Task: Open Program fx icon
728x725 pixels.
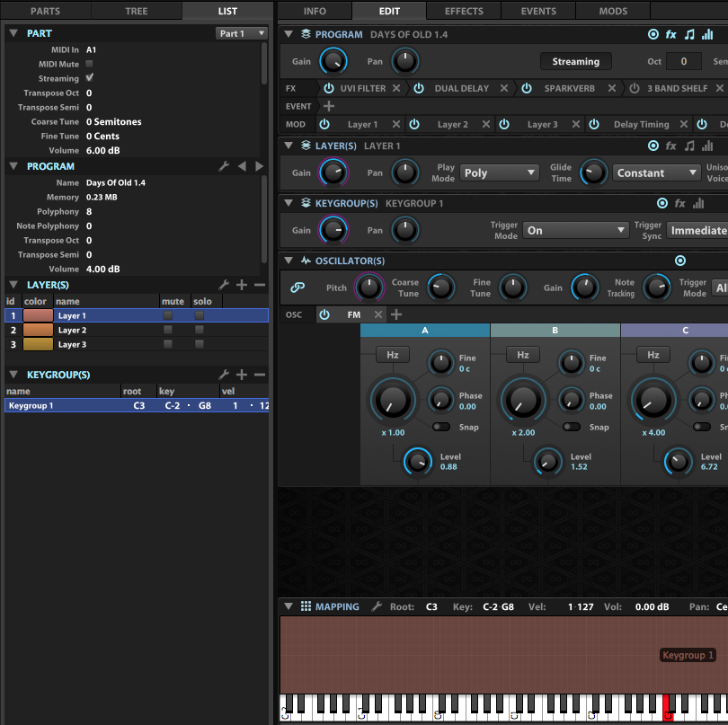Action: coord(670,34)
